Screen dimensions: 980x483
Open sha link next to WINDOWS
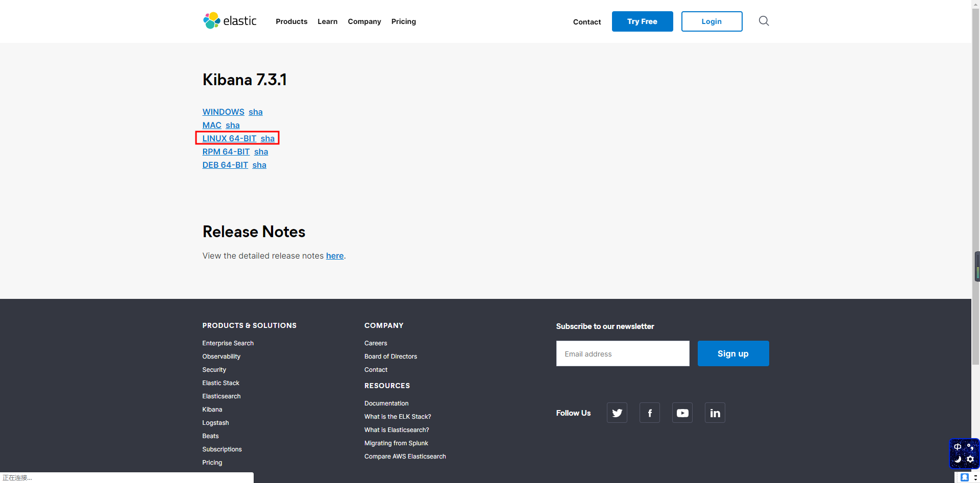click(256, 112)
